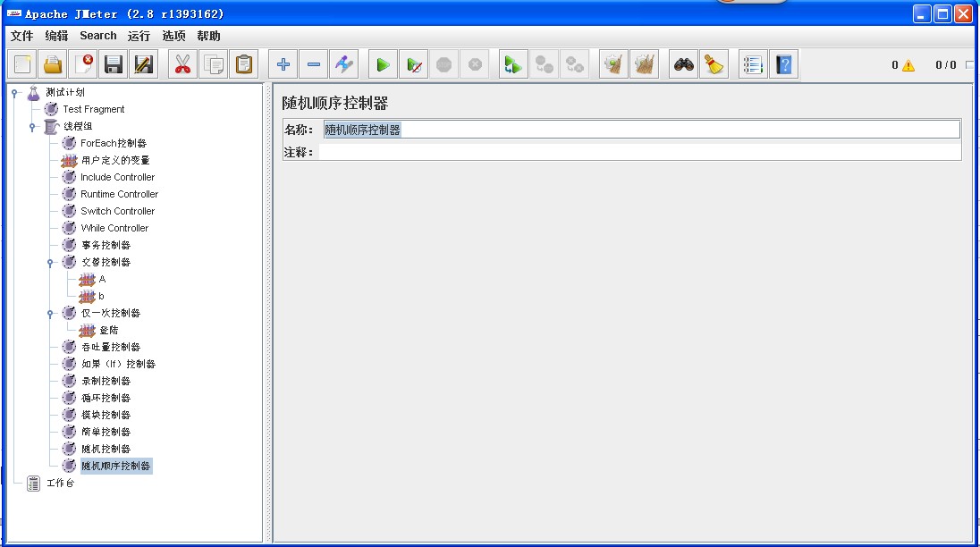Collapse all tree nodes with the minus icon
980x547 pixels.
click(x=314, y=64)
